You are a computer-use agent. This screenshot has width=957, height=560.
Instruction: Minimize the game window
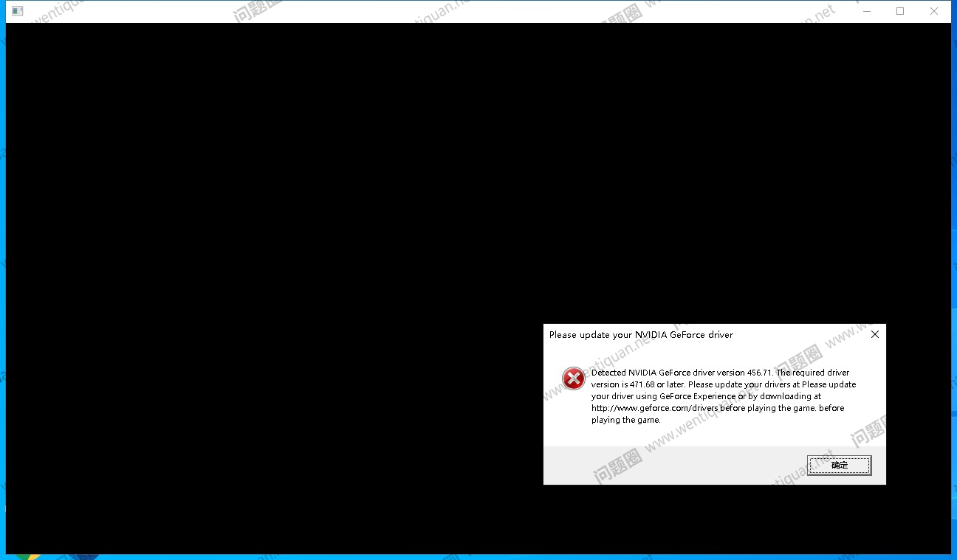click(866, 11)
